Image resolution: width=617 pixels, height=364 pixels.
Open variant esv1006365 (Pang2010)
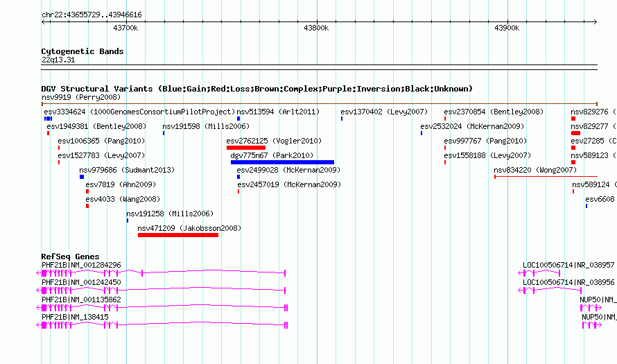(101, 141)
